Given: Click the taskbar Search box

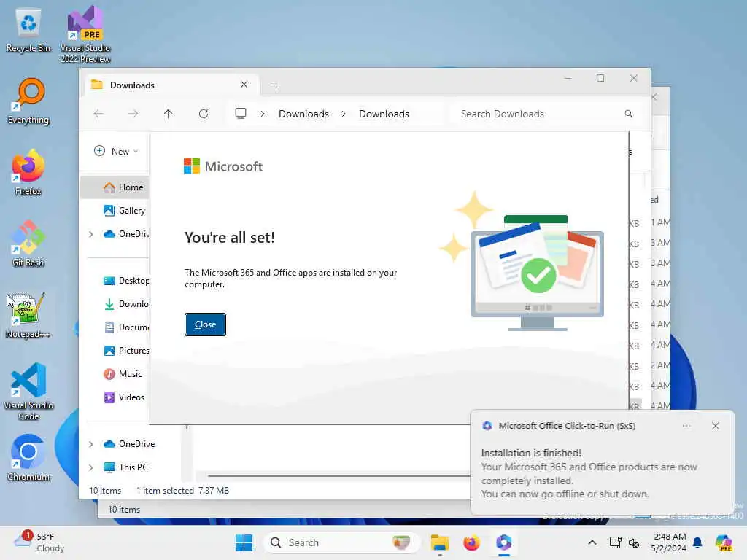Looking at the screenshot, I should pyautogui.click(x=341, y=542).
